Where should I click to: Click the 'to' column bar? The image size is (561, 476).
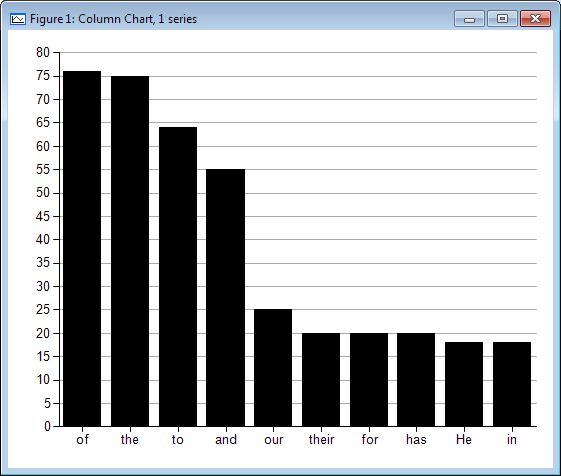point(178,277)
